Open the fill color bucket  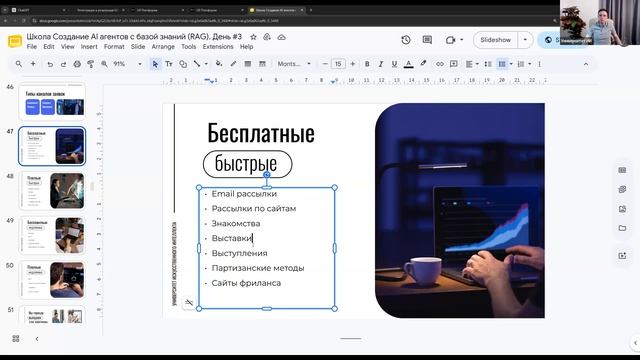tap(219, 64)
